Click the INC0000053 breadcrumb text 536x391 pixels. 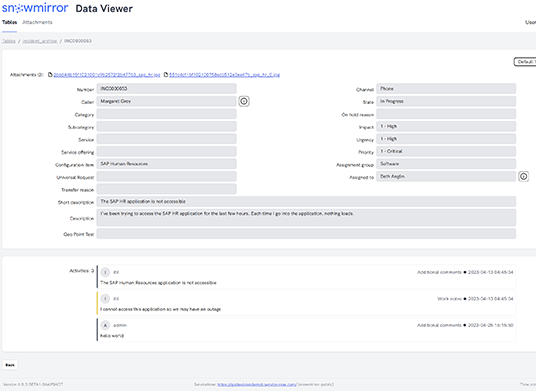coord(78,41)
